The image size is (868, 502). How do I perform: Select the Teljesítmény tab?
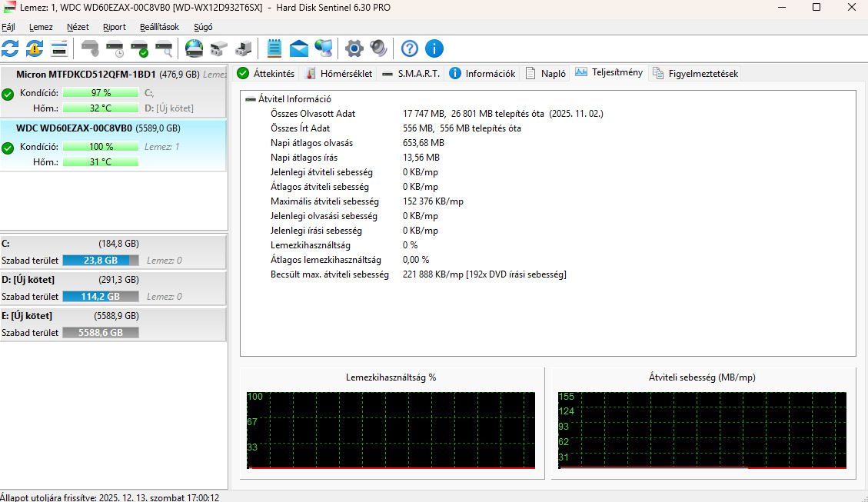pyautogui.click(x=609, y=72)
